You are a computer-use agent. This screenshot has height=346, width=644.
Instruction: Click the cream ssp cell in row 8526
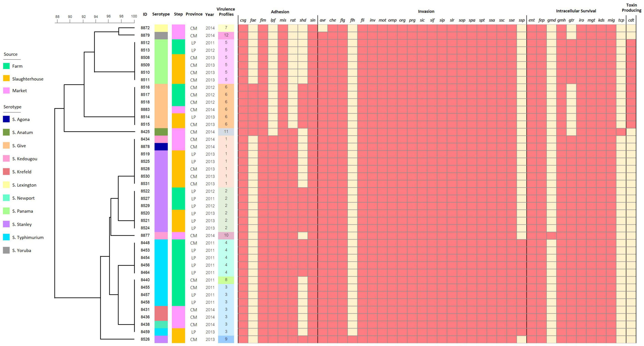point(522,339)
